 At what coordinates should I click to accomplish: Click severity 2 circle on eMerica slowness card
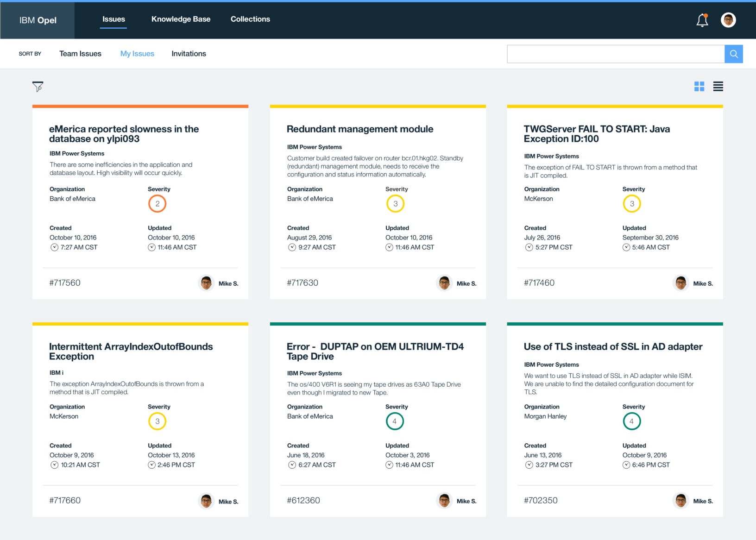pos(157,204)
